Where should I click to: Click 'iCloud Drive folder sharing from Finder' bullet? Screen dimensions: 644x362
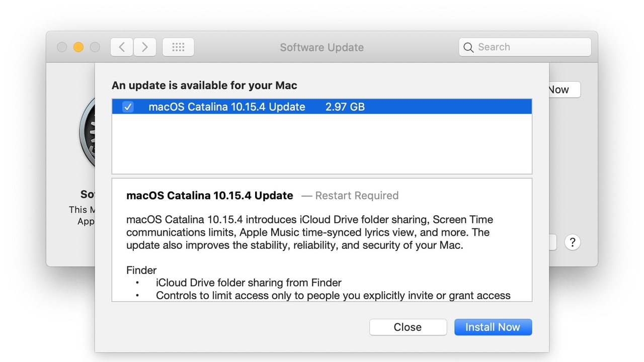(249, 283)
